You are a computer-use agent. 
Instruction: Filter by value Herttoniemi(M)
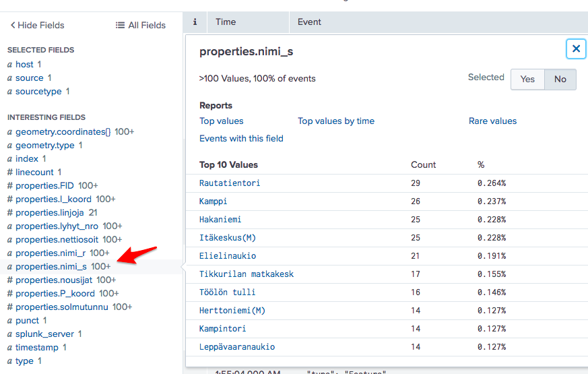pos(232,311)
